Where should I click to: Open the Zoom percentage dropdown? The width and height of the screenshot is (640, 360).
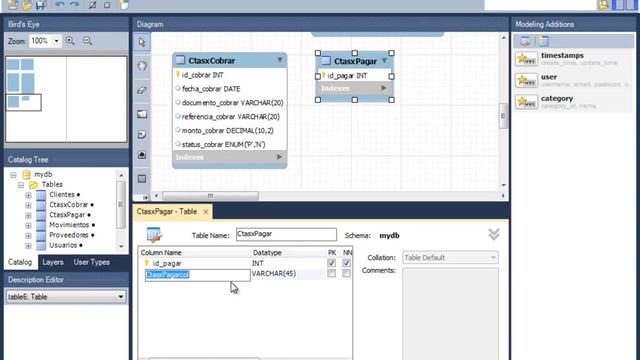click(56, 41)
